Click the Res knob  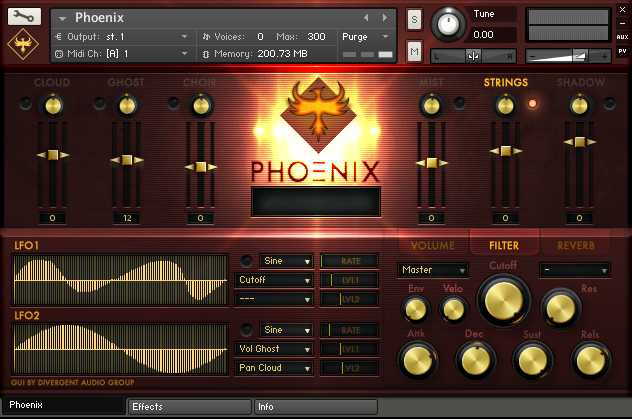click(x=560, y=309)
